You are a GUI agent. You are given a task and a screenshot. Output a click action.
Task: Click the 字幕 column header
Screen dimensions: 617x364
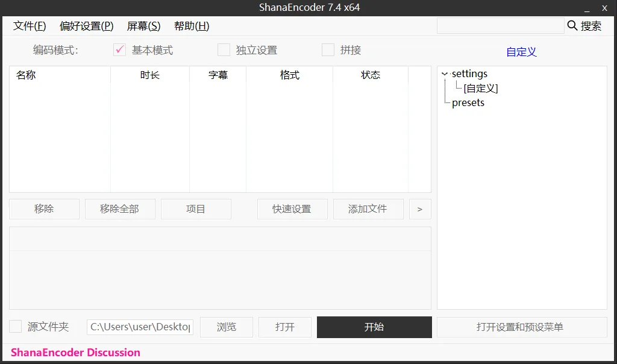coord(218,75)
